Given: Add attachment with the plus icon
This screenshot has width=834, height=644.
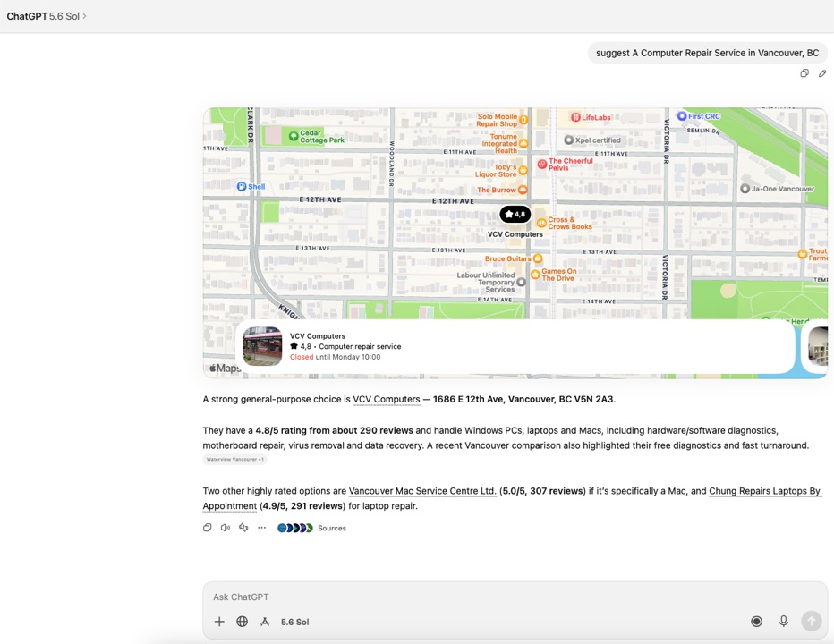Looking at the screenshot, I should [x=219, y=622].
